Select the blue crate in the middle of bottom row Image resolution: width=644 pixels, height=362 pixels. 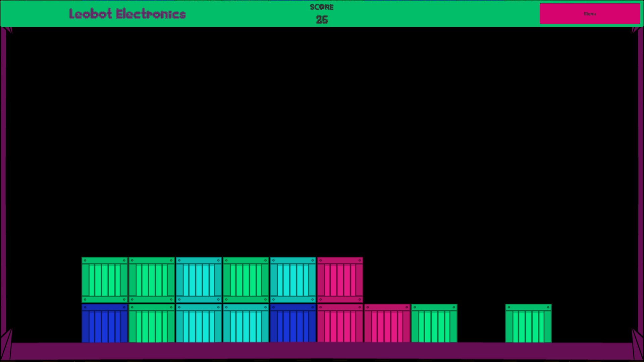pos(292,323)
